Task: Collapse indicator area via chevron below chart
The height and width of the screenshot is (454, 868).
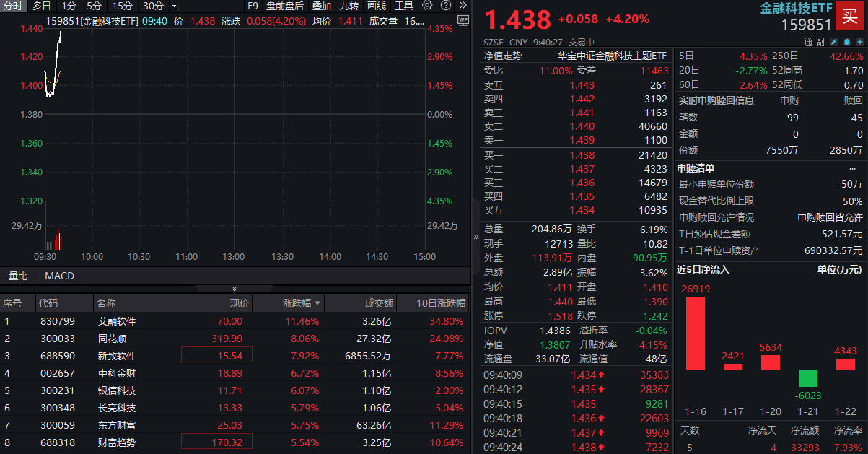Action: click(234, 287)
